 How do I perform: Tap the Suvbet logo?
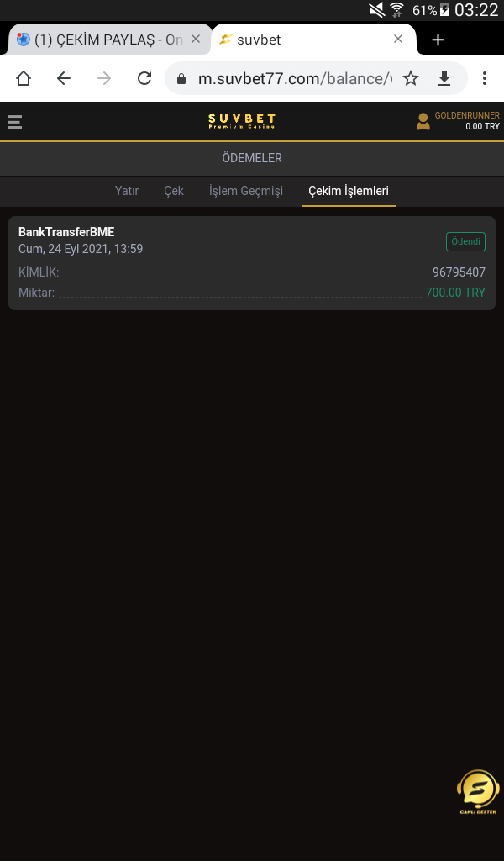242,122
